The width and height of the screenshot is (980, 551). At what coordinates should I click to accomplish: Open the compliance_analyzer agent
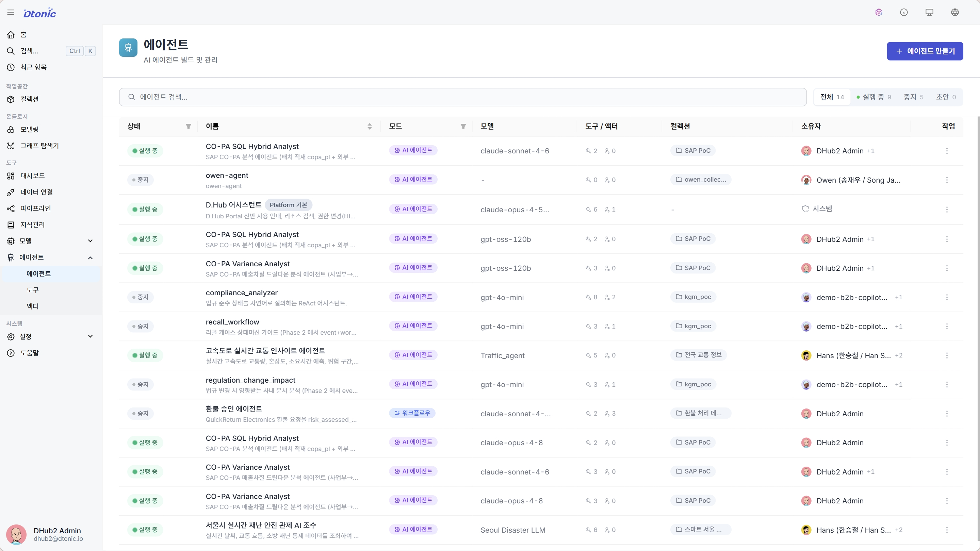[242, 293]
